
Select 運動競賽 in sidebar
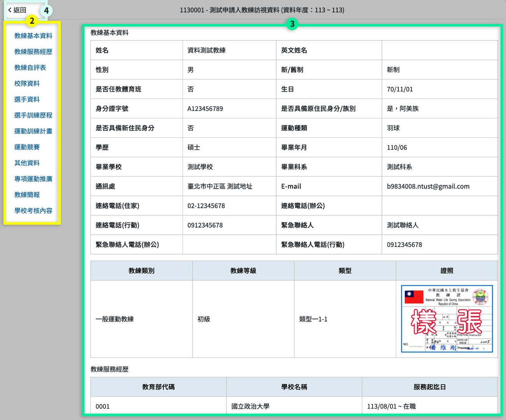tap(27, 147)
